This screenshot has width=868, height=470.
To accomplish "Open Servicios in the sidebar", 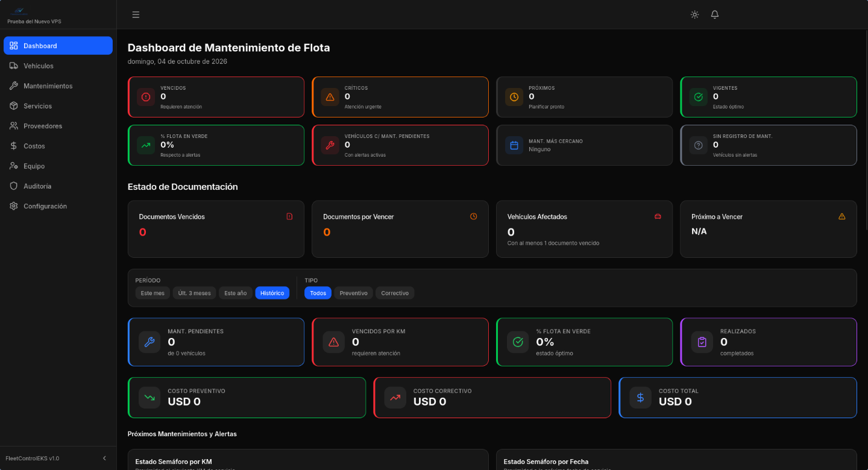I will click(x=58, y=106).
